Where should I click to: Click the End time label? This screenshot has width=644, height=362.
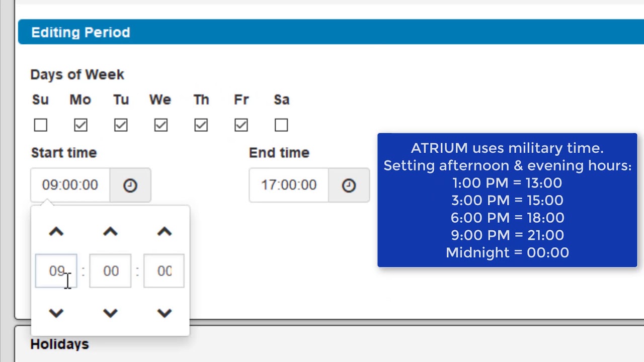[279, 153]
